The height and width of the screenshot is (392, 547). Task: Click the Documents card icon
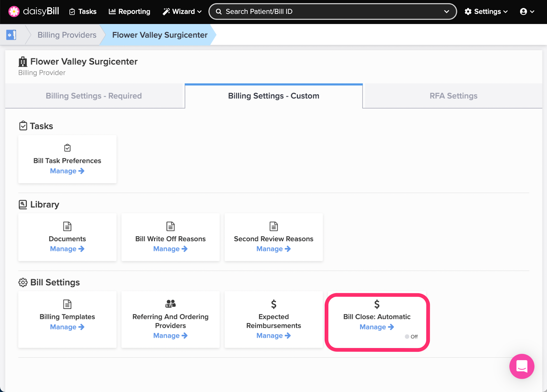click(x=67, y=226)
